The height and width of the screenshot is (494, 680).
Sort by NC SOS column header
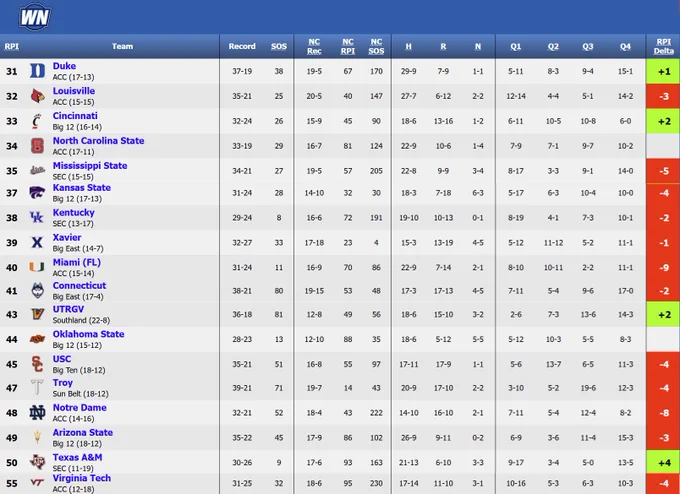376,46
